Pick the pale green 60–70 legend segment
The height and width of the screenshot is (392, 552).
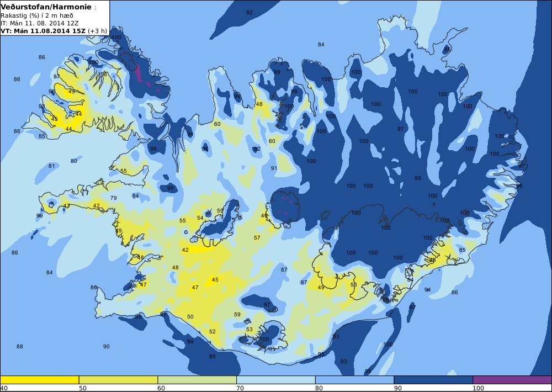coord(197,380)
